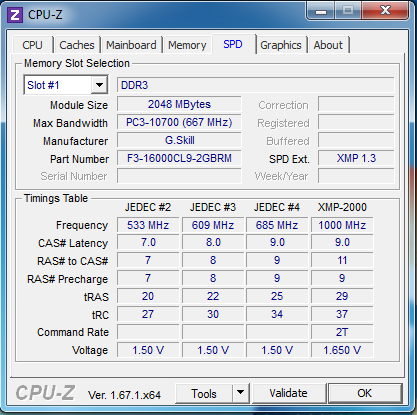Select the Slot #1 combo box
Screen dimensions: 417x415
(x=66, y=85)
